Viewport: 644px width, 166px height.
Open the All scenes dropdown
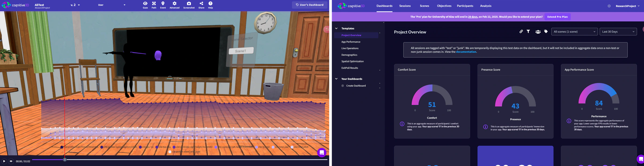coord(575,31)
